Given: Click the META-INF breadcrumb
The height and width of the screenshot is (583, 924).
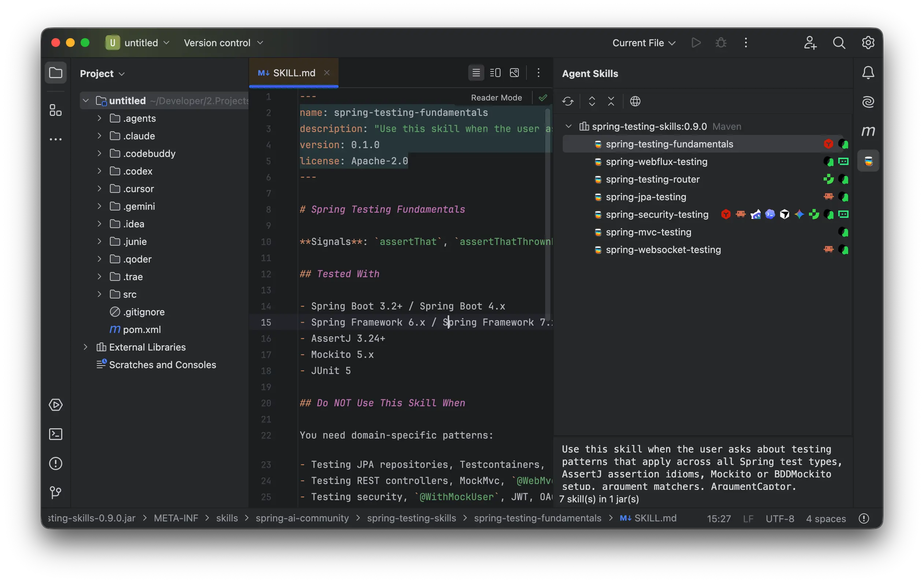Looking at the screenshot, I should click(x=176, y=518).
